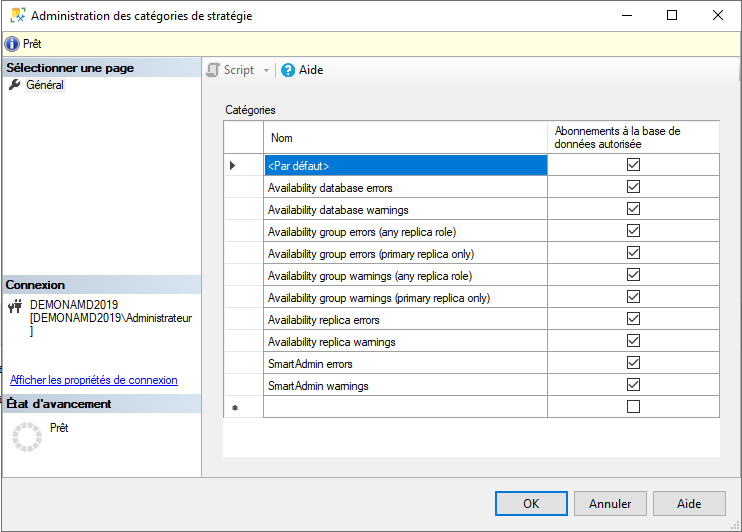This screenshot has width=742, height=532.
Task: Click the Général wrench page icon
Action: tap(14, 85)
